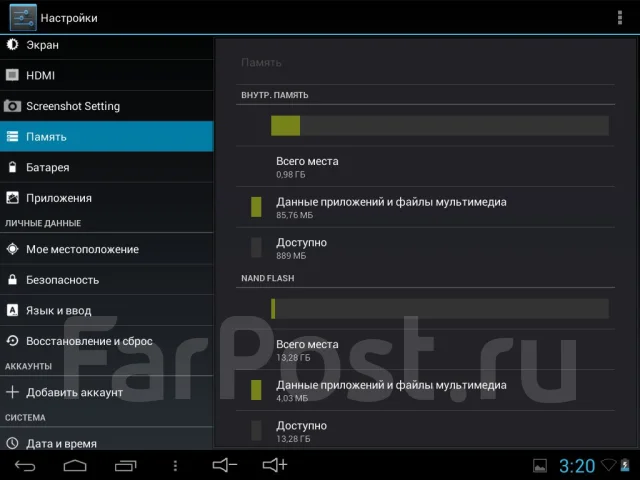Open Дата и время settings
The height and width of the screenshot is (480, 640).
tap(107, 441)
